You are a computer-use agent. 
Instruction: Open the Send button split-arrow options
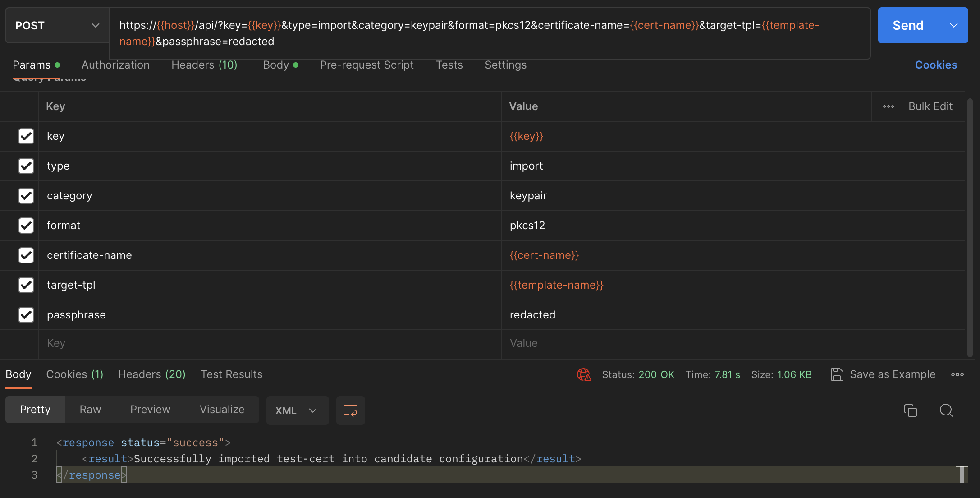[953, 25]
